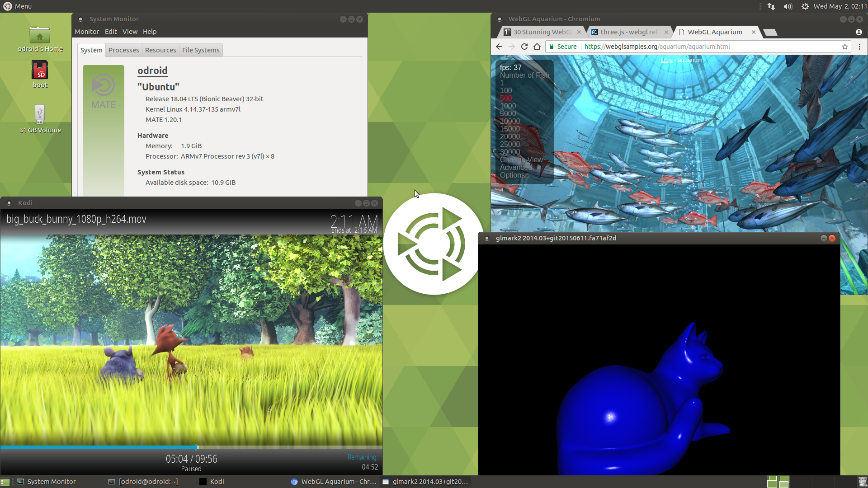Screen dimensions: 868x488
Task: Switch to the File Systems tab
Action: (201, 50)
